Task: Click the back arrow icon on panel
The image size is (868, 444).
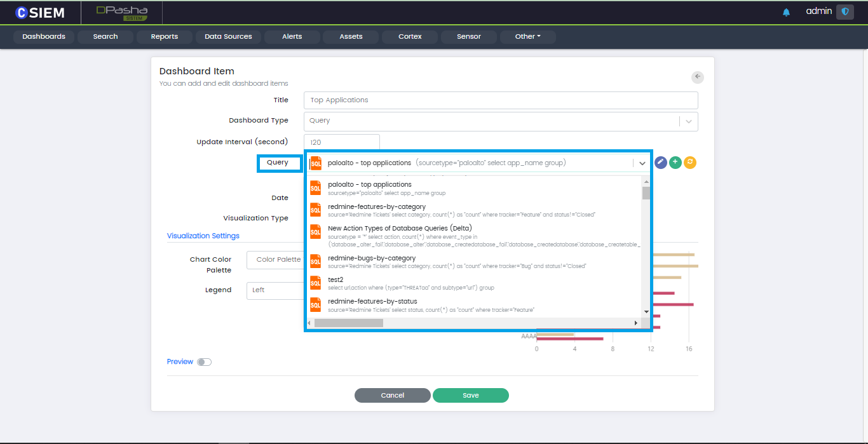Action: click(x=698, y=77)
